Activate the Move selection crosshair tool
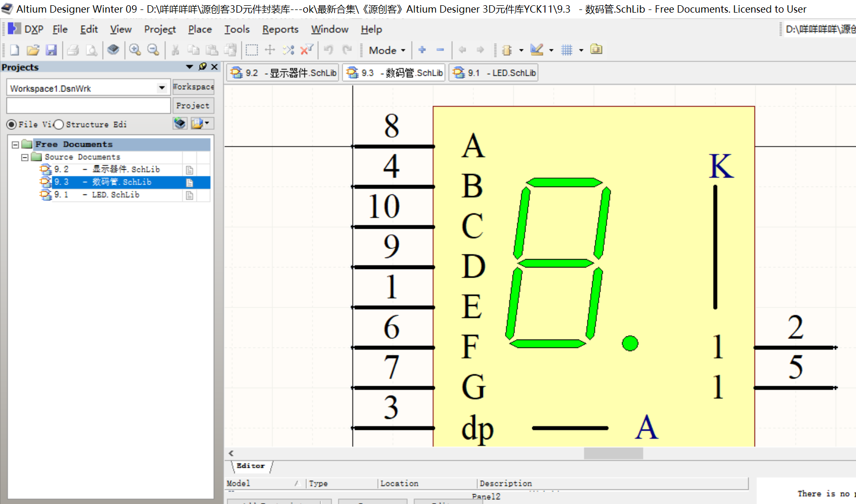Screen dimensions: 856x504 (x=270, y=50)
